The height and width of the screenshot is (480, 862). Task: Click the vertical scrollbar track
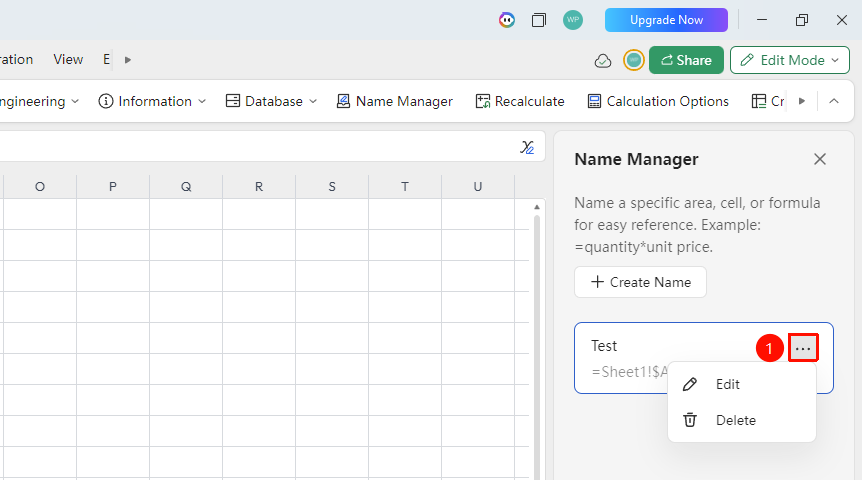pos(537,347)
